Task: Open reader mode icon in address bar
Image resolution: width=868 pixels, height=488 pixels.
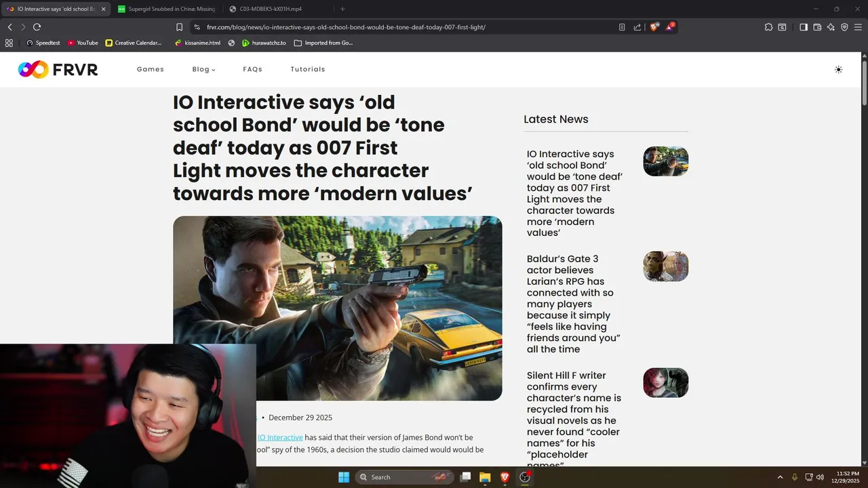Action: click(x=622, y=27)
